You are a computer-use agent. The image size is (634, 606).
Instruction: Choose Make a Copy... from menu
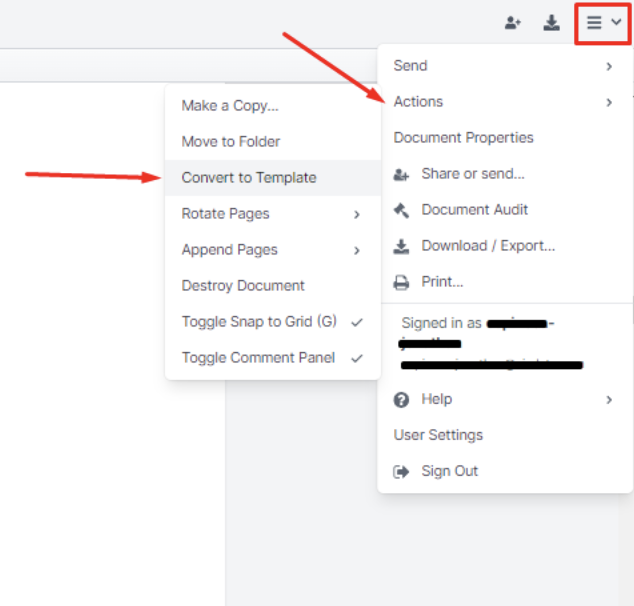[x=230, y=106]
